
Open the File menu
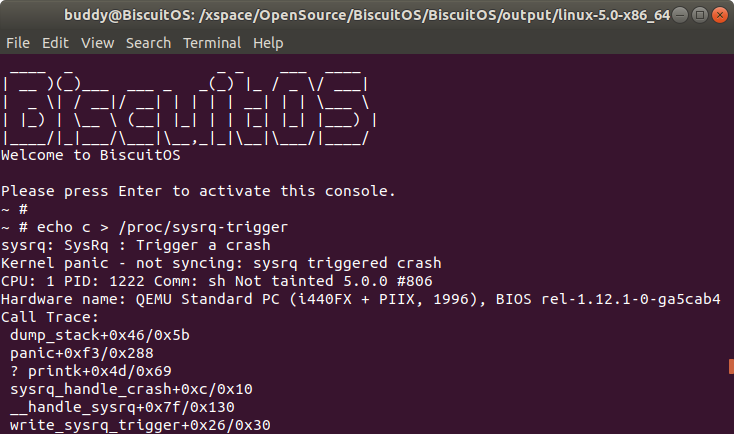click(18, 44)
